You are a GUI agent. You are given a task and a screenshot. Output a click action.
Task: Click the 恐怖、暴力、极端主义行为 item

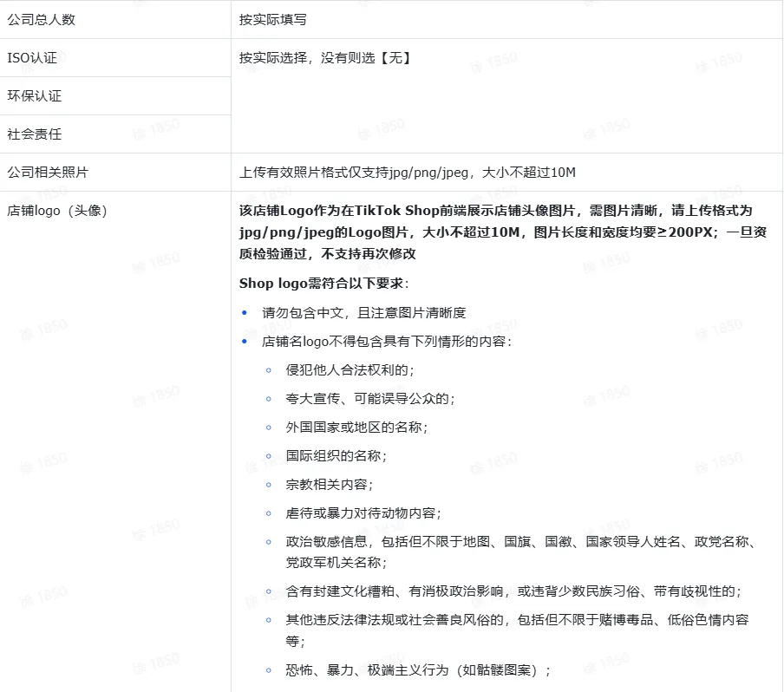click(418, 670)
